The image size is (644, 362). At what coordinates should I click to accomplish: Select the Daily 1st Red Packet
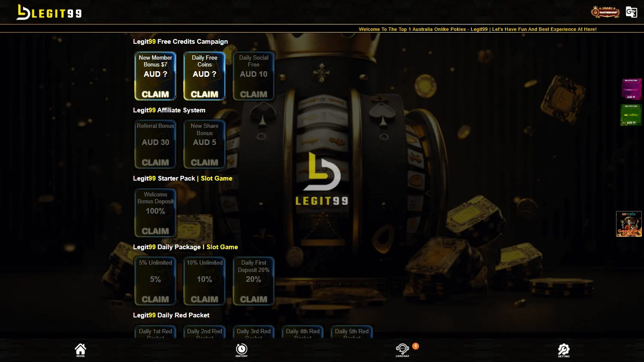pos(155,332)
